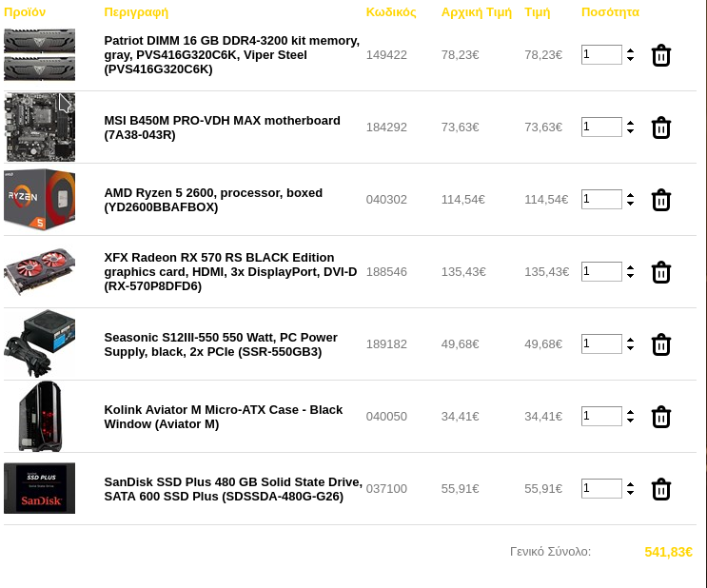This screenshot has height=588, width=707.
Task: Open MSI B450M PRO-VDH MAX motherboard link
Action: pyautogui.click(x=222, y=127)
